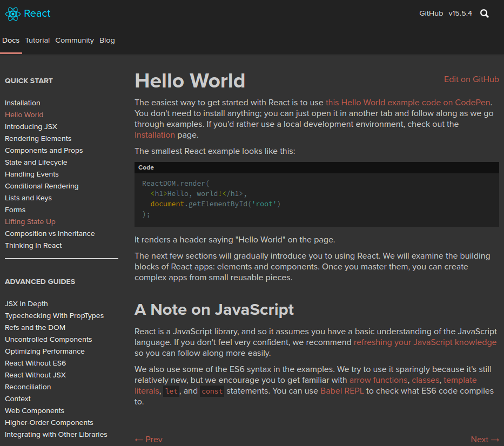Open Uncontrolled Components guide

[48, 339]
